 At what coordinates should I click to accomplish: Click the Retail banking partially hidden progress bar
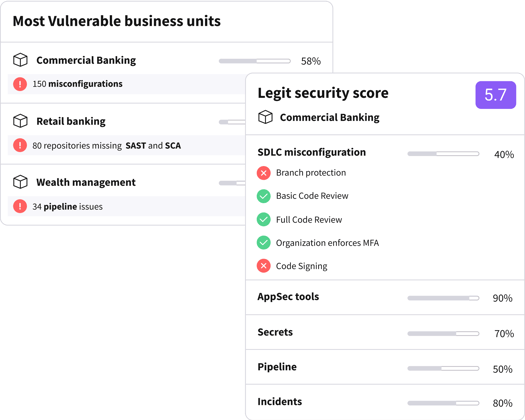tap(232, 122)
